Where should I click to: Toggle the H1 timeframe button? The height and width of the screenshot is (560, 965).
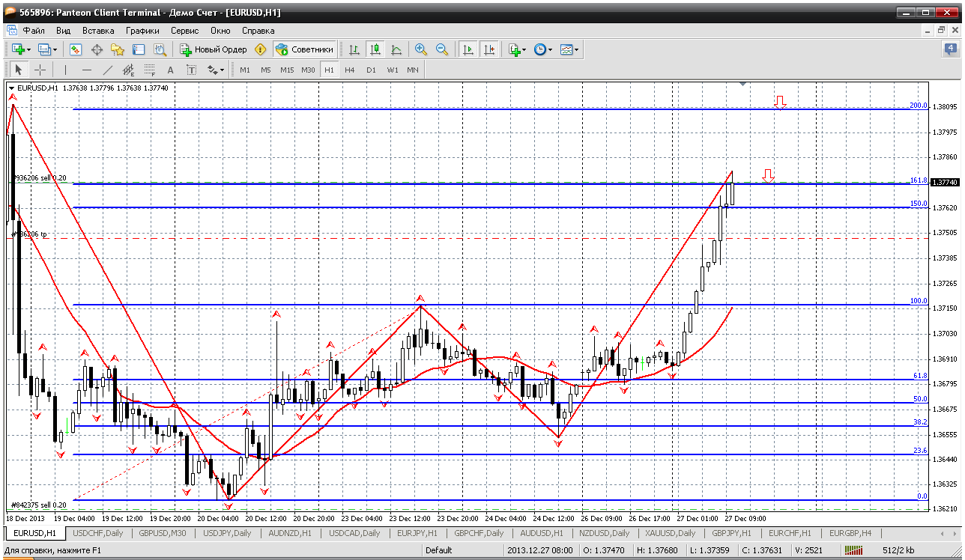(x=329, y=70)
